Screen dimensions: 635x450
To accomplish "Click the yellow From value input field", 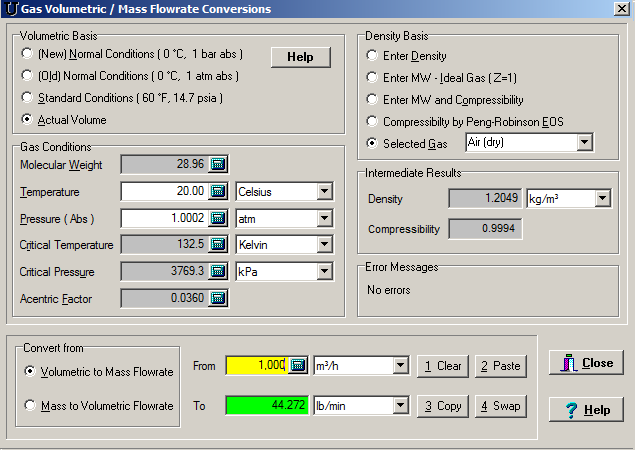I will pyautogui.click(x=256, y=366).
